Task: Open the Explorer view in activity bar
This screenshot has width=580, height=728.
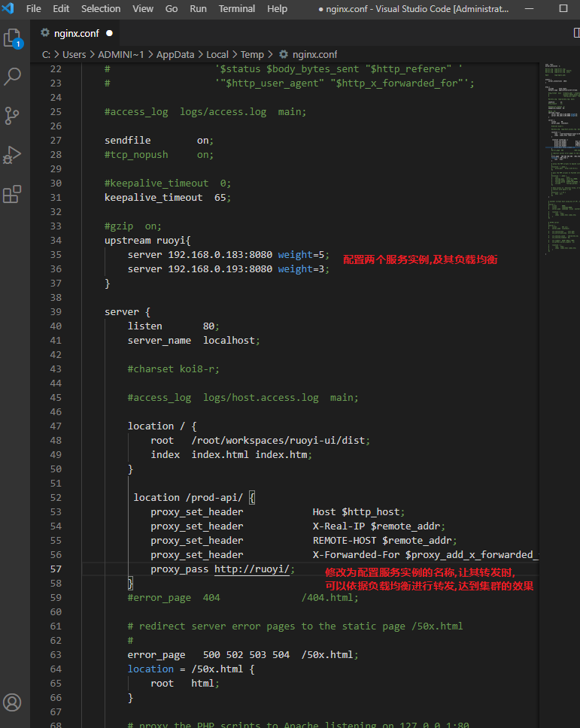Action: (13, 38)
